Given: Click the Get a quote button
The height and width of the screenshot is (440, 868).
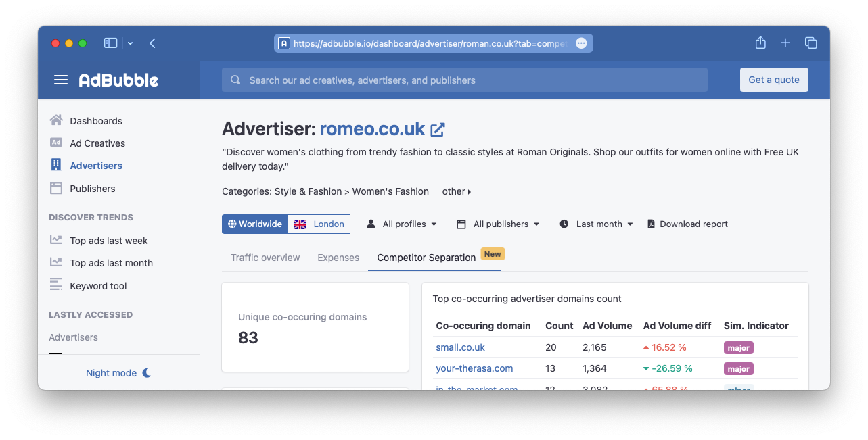Looking at the screenshot, I should (774, 80).
